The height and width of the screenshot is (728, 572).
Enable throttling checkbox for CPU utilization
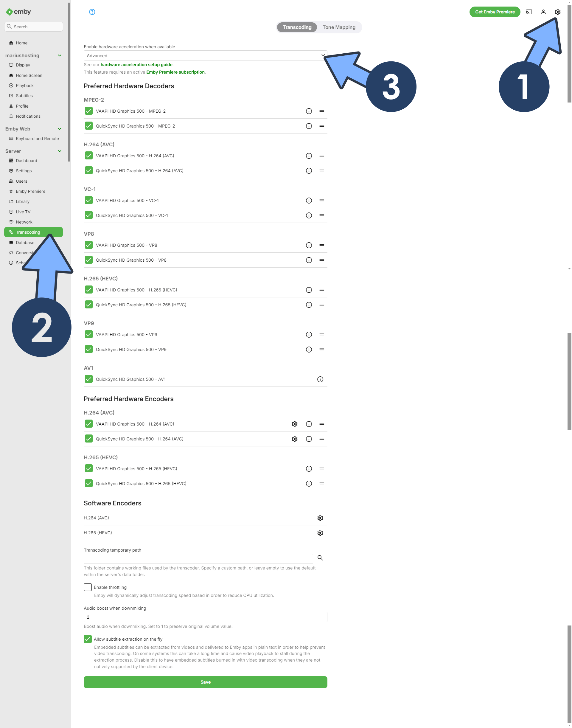pyautogui.click(x=88, y=587)
